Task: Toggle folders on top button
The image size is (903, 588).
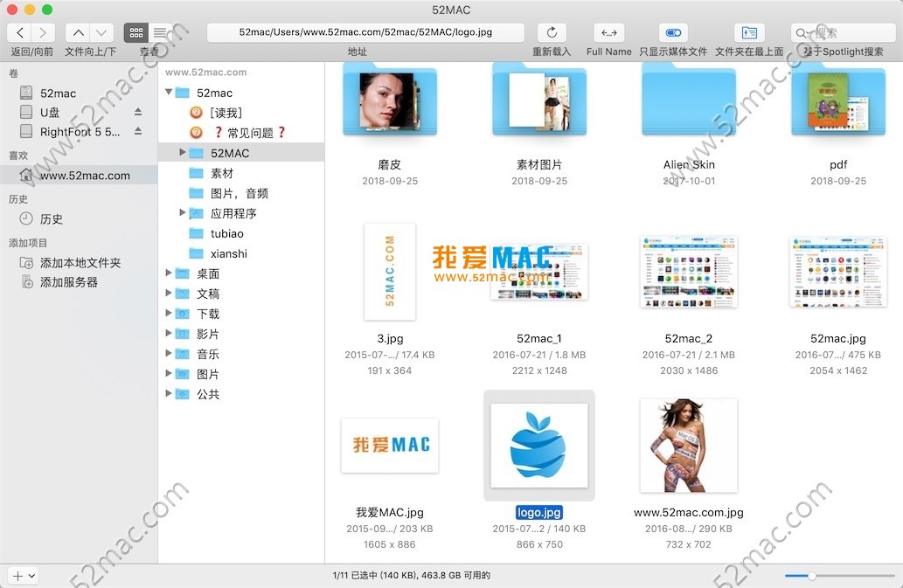Action: pyautogui.click(x=749, y=33)
